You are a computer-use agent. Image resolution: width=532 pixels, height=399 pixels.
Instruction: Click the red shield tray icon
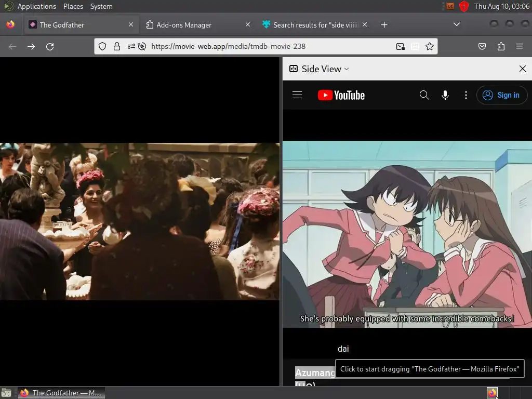coord(464,6)
